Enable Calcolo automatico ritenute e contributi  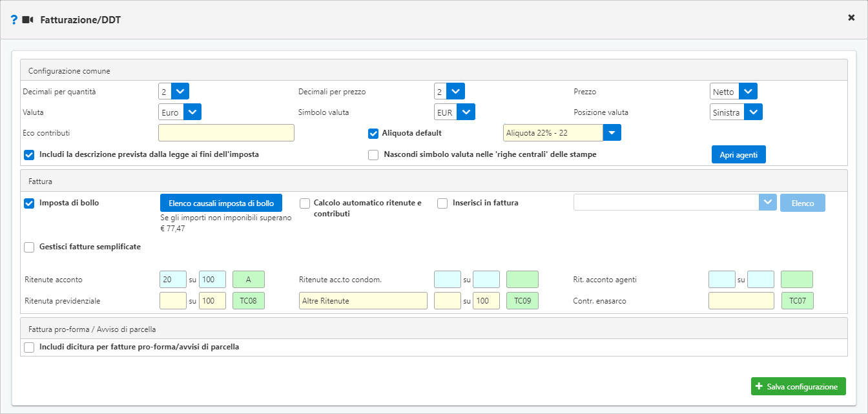click(304, 203)
